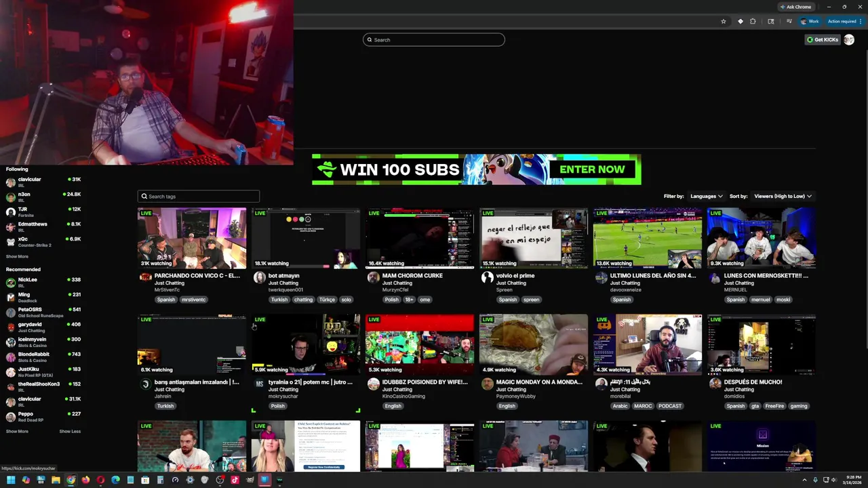Image resolution: width=868 pixels, height=488 pixels.
Task: Launch Firefox from the taskbar
Action: click(x=85, y=480)
